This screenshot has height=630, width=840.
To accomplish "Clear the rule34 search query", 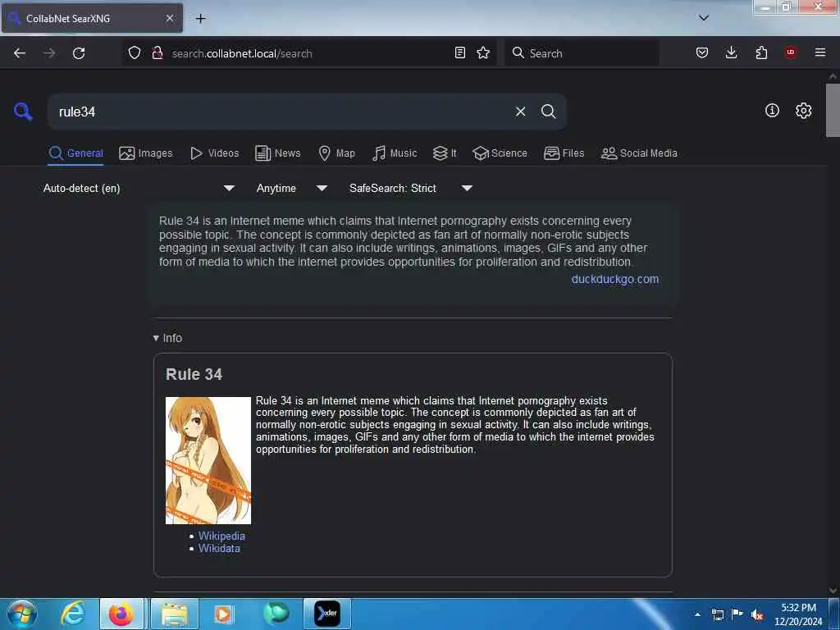I will pos(520,112).
